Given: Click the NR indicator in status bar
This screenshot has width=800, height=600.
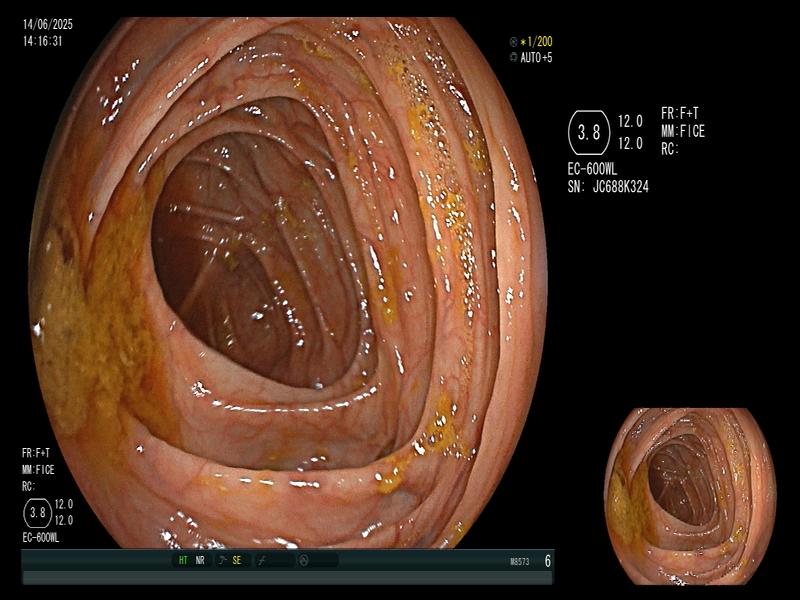Looking at the screenshot, I should [x=200, y=560].
